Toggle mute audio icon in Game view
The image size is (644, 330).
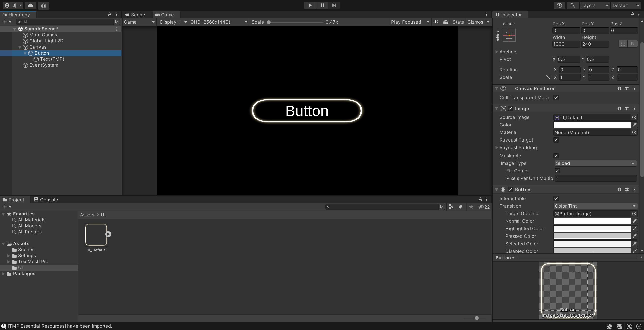pos(436,22)
